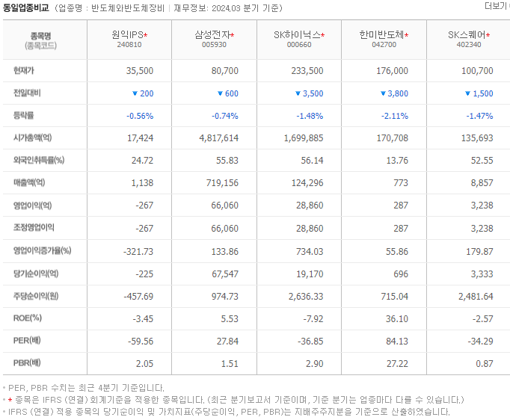Open the SK스퀘어 stock name link
Image resolution: width=510 pixels, height=420 pixels.
(x=467, y=34)
